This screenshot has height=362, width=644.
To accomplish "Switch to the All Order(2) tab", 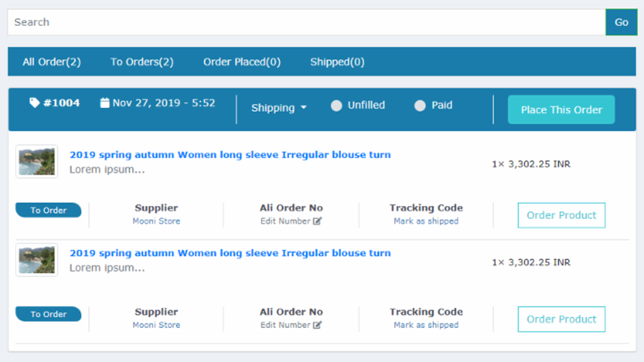I will [51, 61].
